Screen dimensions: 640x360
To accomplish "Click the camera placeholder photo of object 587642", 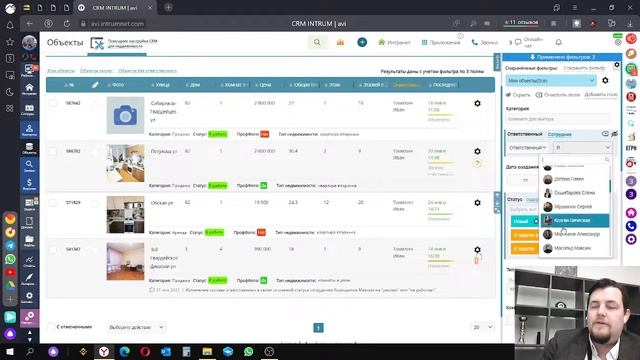I will [125, 115].
